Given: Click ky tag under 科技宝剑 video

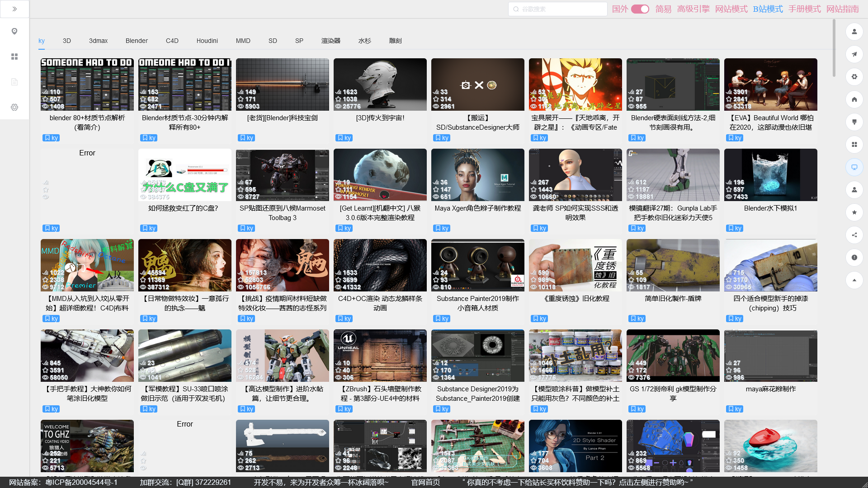Looking at the screenshot, I should 246,138.
